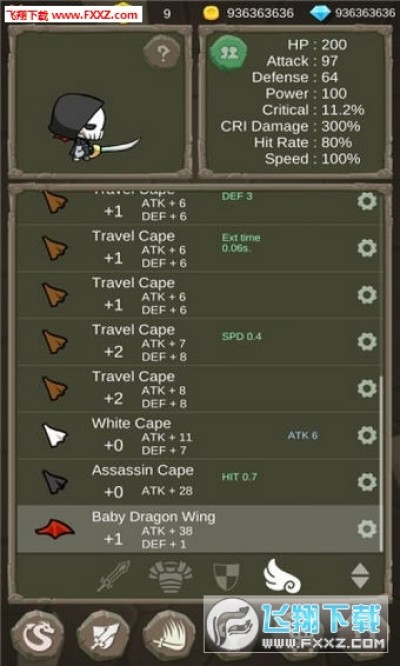
Task: Select the Baby Dragon Wing item
Action: (x=199, y=529)
